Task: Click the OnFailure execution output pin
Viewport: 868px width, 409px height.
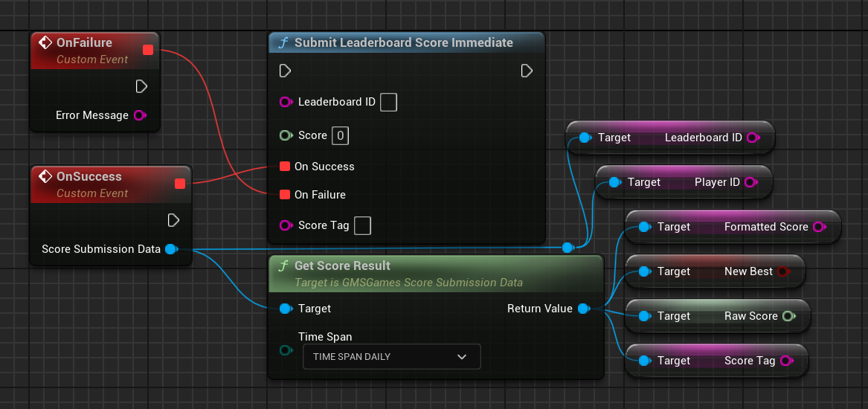Action: [x=141, y=87]
